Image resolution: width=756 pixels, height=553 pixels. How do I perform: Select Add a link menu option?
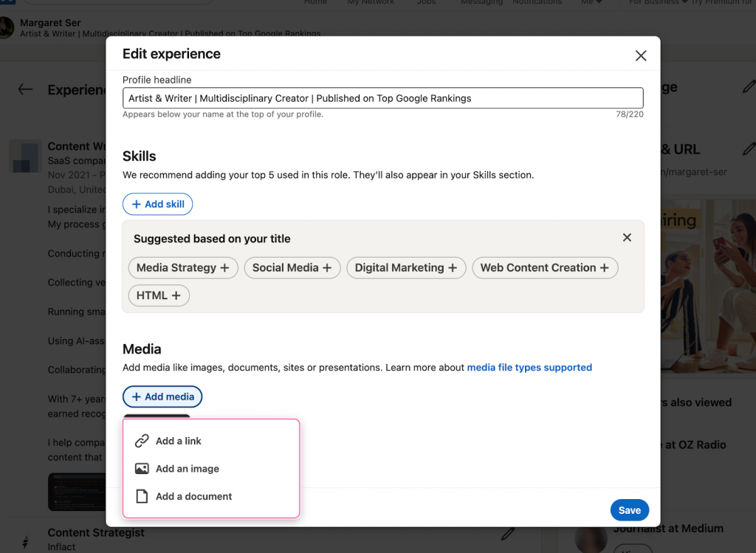click(x=179, y=441)
